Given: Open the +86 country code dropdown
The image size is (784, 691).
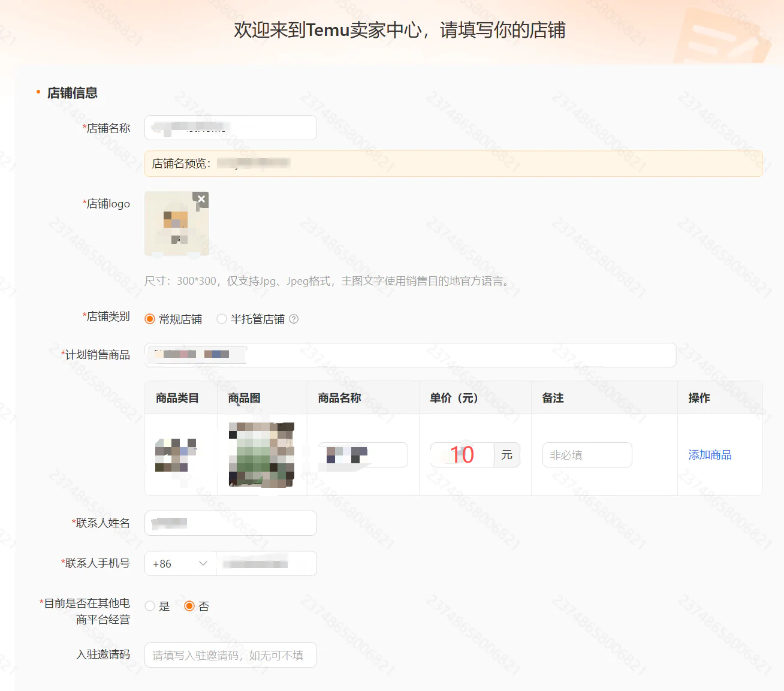Looking at the screenshot, I should pyautogui.click(x=180, y=563).
